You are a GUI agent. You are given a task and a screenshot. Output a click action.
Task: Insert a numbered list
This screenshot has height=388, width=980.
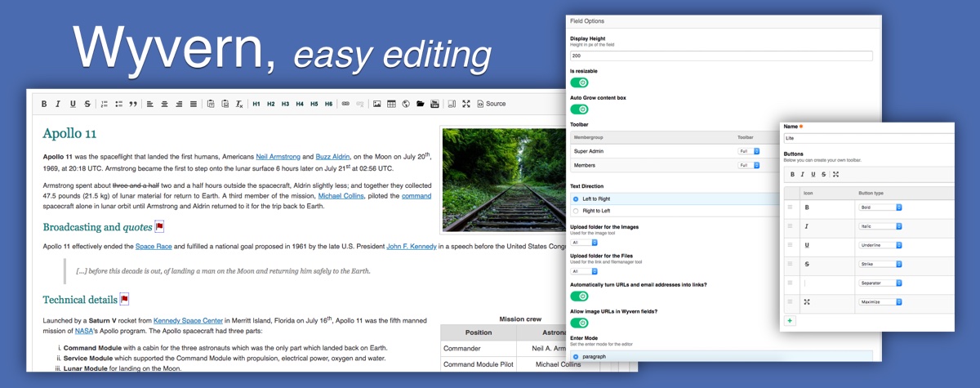105,104
